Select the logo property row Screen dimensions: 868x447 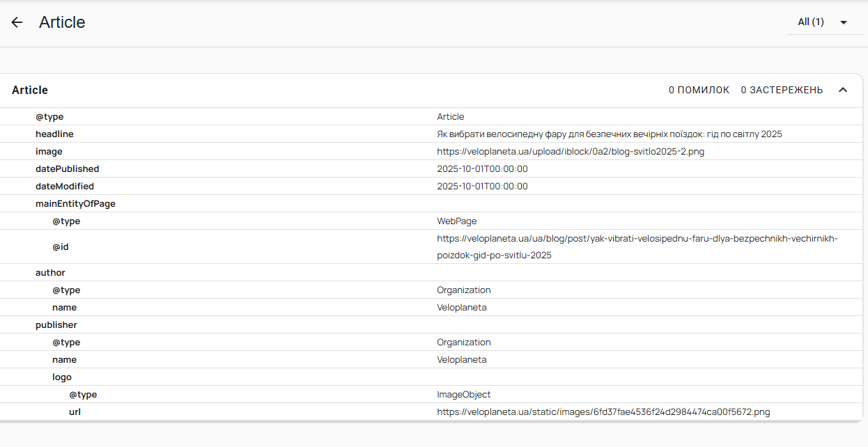click(x=62, y=377)
